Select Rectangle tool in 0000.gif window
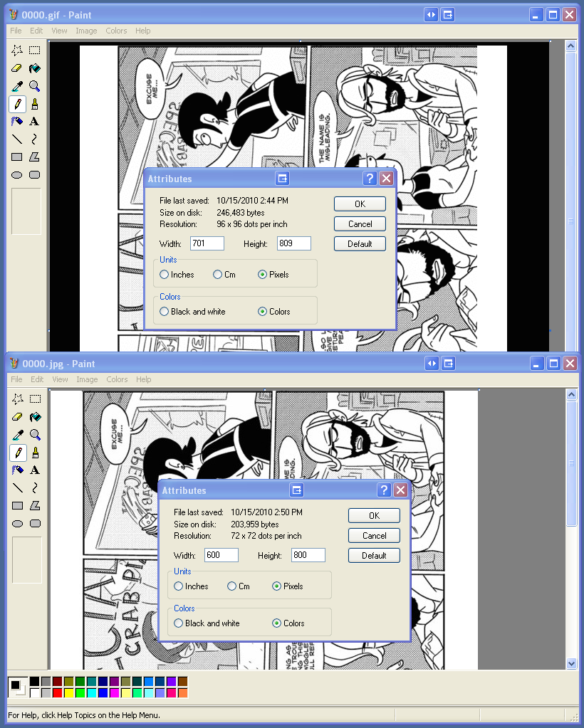584x728 pixels. pos(16,157)
